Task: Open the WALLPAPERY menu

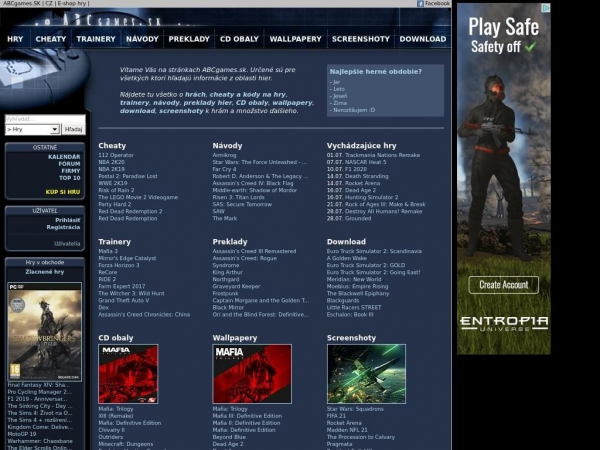Action: pyautogui.click(x=295, y=39)
